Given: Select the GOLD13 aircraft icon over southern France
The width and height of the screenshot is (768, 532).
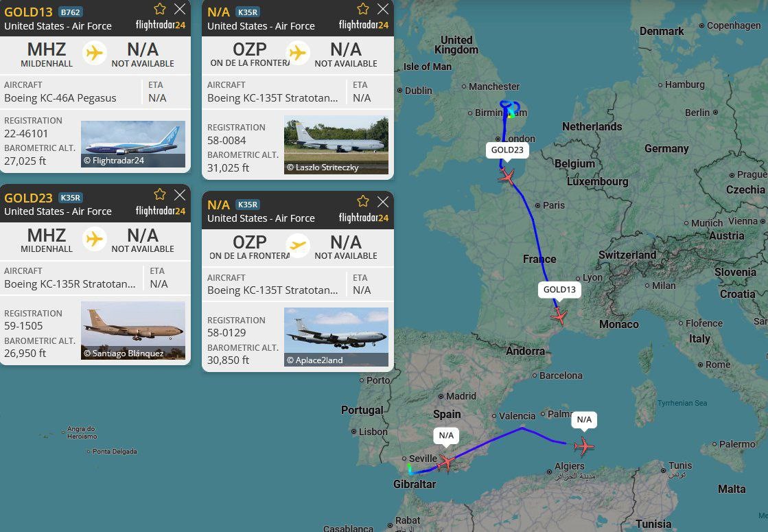Looking at the screenshot, I should pyautogui.click(x=559, y=316).
